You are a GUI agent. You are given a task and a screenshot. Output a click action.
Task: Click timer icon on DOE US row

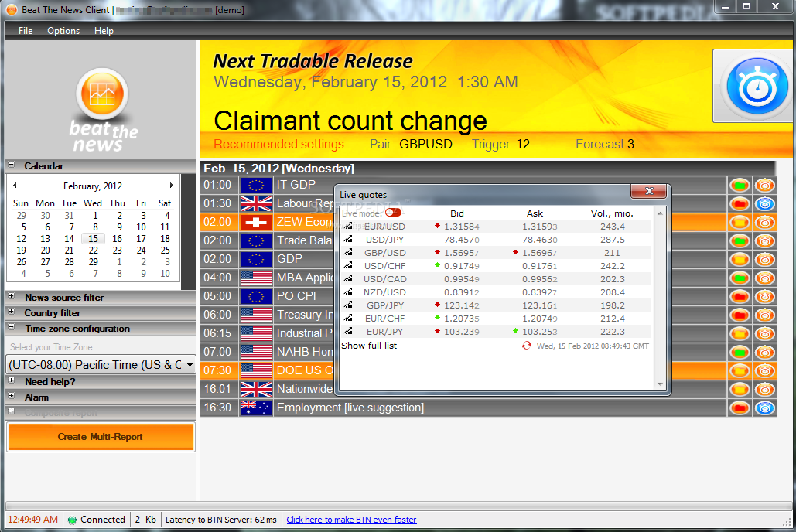coord(764,371)
